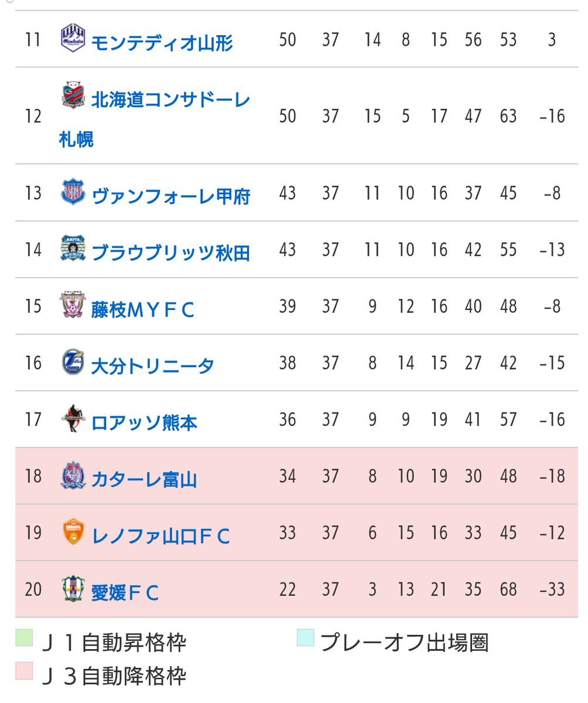Open the ヴァンフォーレ甲府 team link
Image resolution: width=588 pixels, height=703 pixels.
tap(171, 196)
